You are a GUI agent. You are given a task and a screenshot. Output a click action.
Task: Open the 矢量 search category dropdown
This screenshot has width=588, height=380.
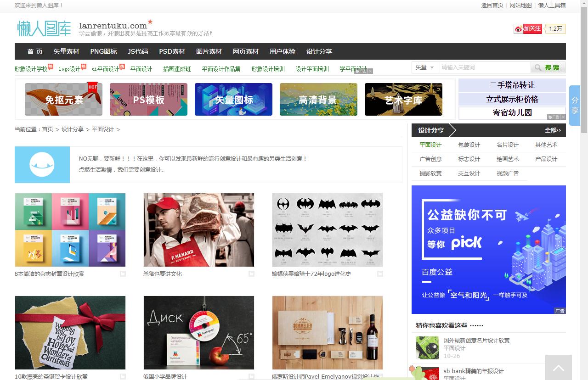423,67
